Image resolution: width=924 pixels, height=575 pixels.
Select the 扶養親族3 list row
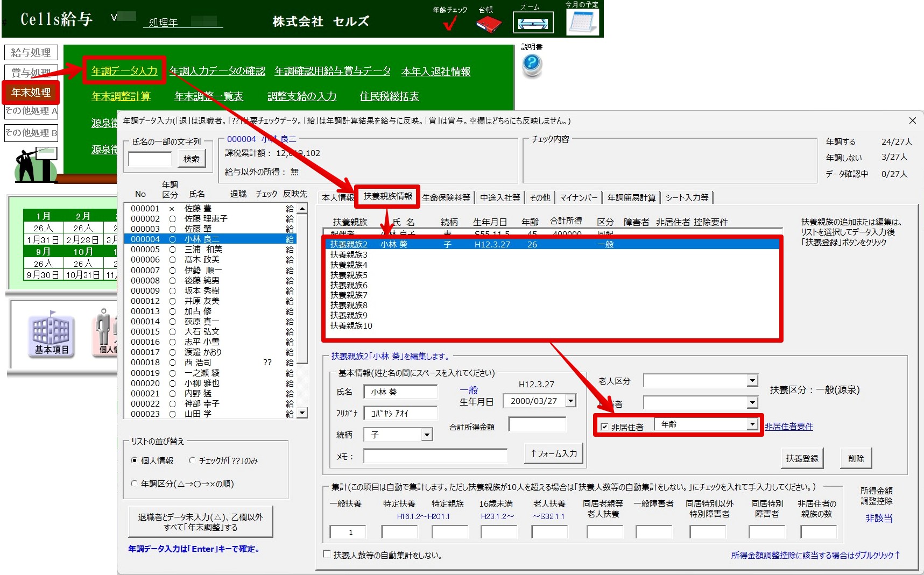point(552,254)
